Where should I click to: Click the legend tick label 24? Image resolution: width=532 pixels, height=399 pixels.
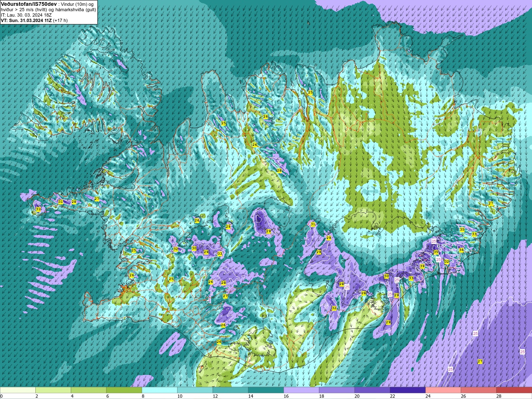pos(428,396)
